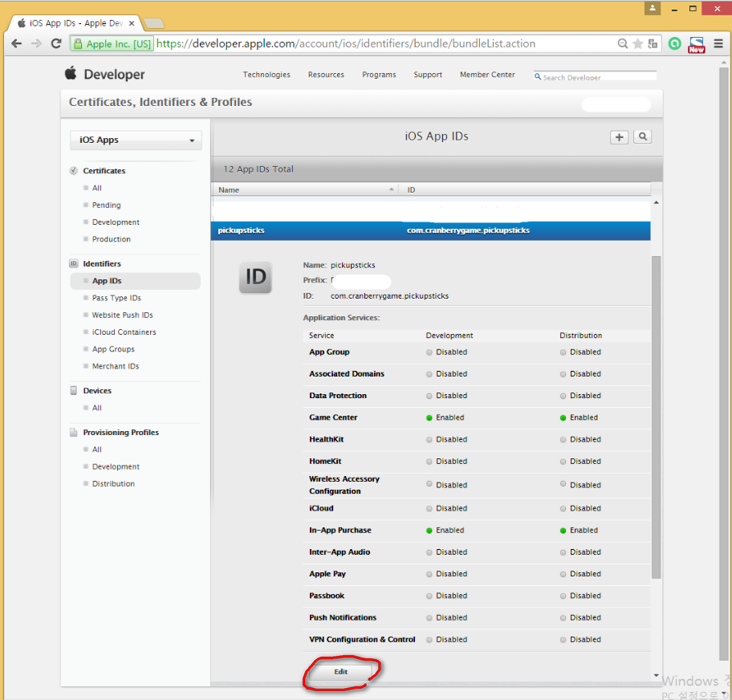Click Push Notifications Development Disabled status
This screenshot has width=732, height=700.
pos(447,617)
